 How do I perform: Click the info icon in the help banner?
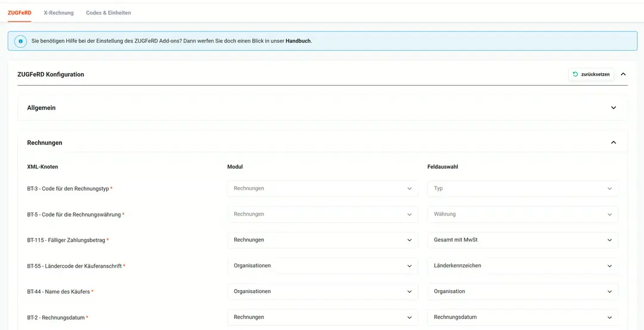pos(20,41)
